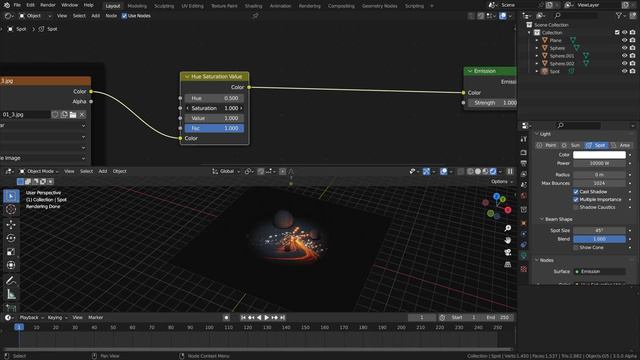Open the Output properties tab icon
This screenshot has width=640, height=360.
tap(524, 163)
